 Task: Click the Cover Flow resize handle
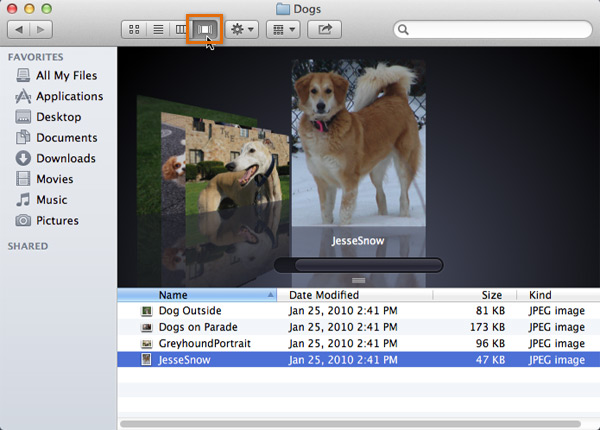(359, 280)
